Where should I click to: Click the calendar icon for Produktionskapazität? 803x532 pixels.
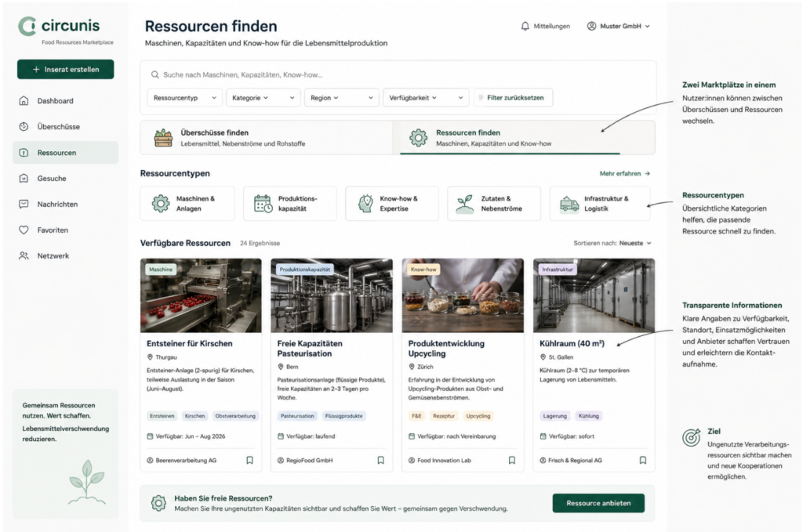(x=263, y=204)
